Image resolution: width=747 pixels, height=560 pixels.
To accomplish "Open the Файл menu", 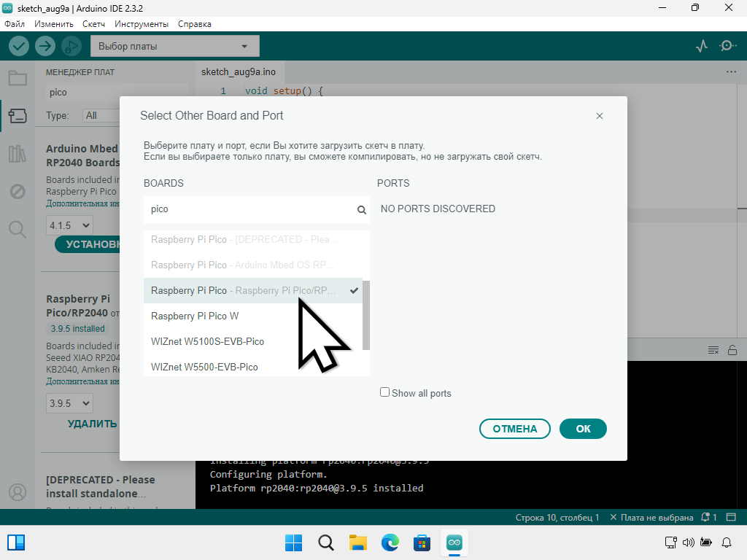I will (15, 24).
